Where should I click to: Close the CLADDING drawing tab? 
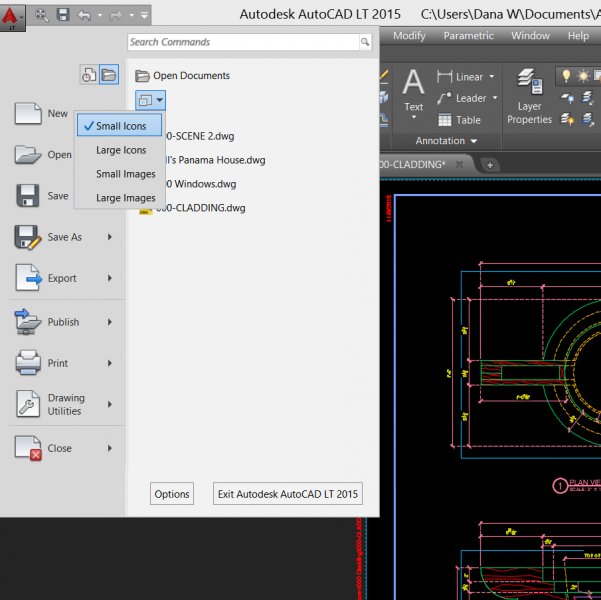tap(459, 164)
